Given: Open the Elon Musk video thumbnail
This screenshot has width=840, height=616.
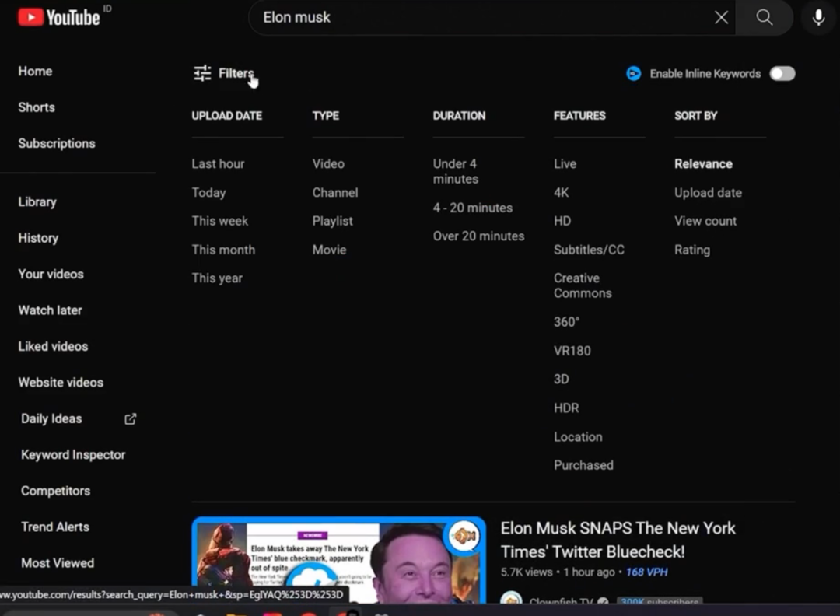Looking at the screenshot, I should point(338,562).
